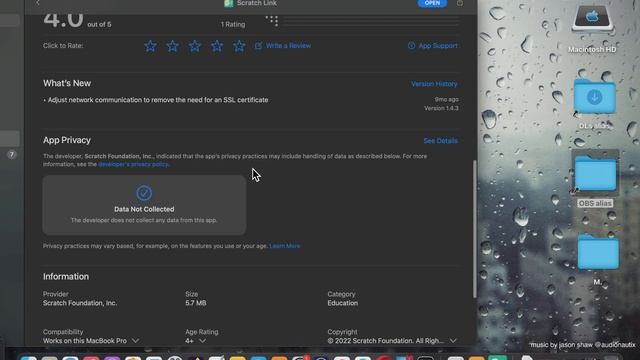The width and height of the screenshot is (640, 360).
Task: Click the 'Click to Rate:' label
Action: [x=63, y=46]
